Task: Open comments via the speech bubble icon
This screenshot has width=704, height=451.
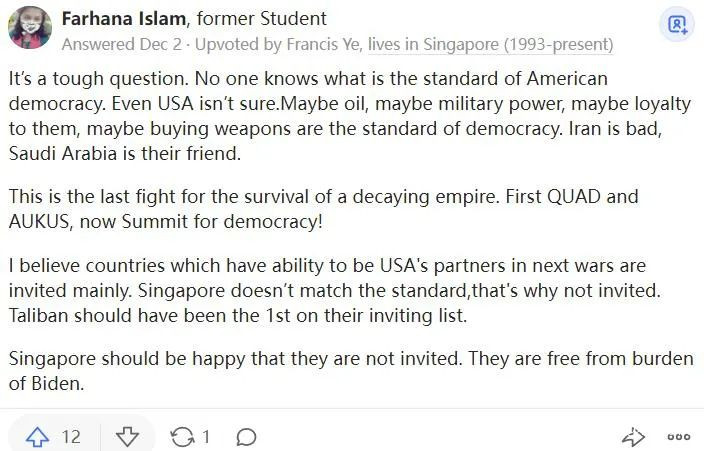Action: [246, 437]
